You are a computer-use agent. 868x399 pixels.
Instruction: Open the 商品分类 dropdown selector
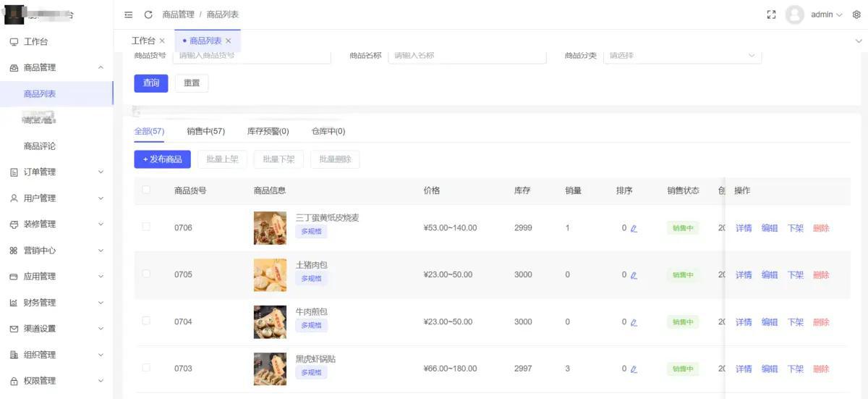682,56
